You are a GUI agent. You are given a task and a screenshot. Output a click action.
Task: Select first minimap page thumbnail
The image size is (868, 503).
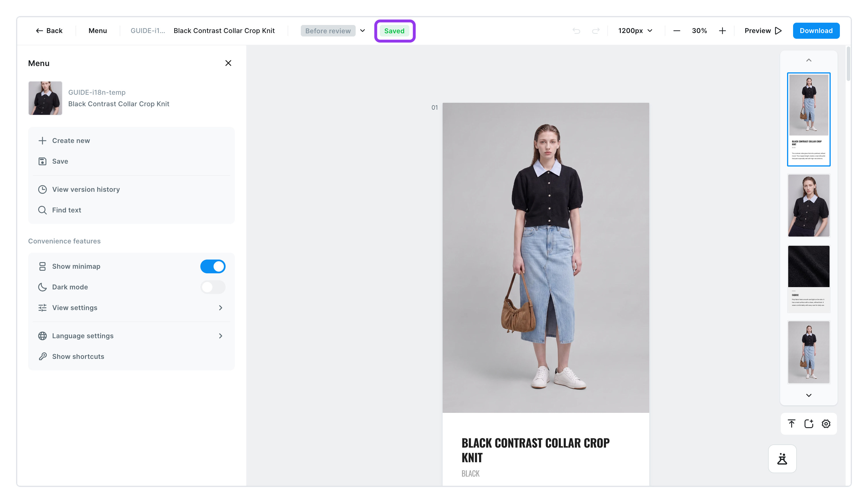[808, 119]
